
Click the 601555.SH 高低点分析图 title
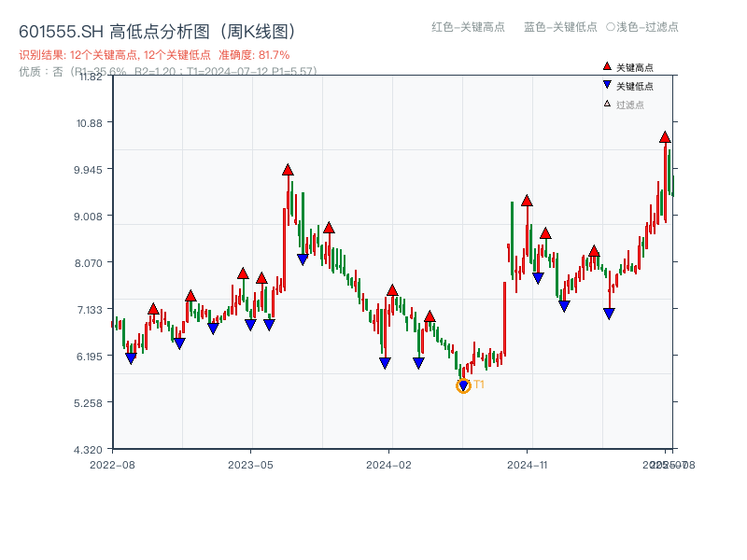pos(158,32)
